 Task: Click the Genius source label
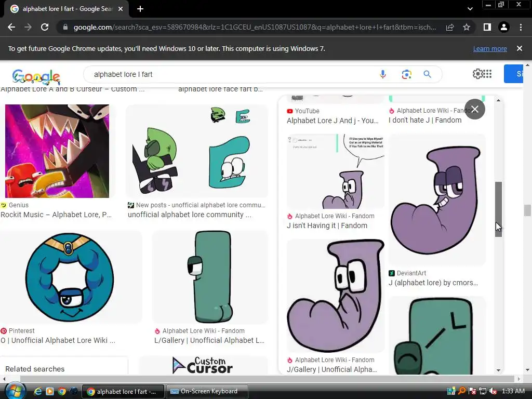click(x=19, y=205)
